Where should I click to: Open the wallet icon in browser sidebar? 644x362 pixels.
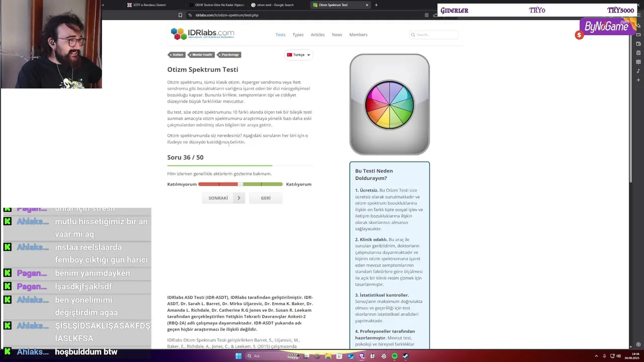(x=638, y=44)
